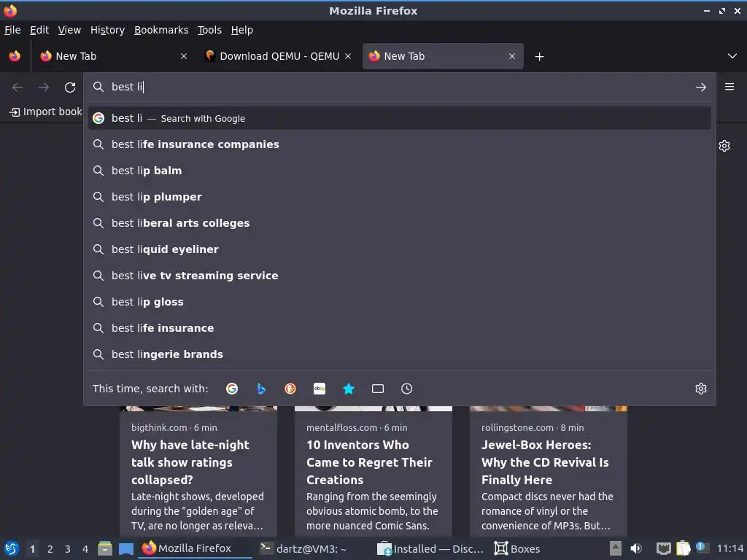Open clipboard tray icon
The width and height of the screenshot is (747, 560).
(x=683, y=548)
